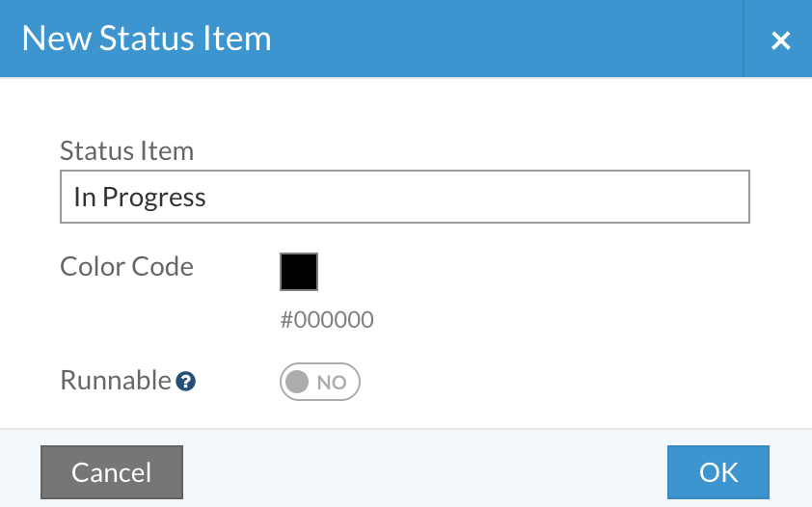Screen dimensions: 812x507
Task: Click the Runnable label text
Action: click(x=116, y=380)
